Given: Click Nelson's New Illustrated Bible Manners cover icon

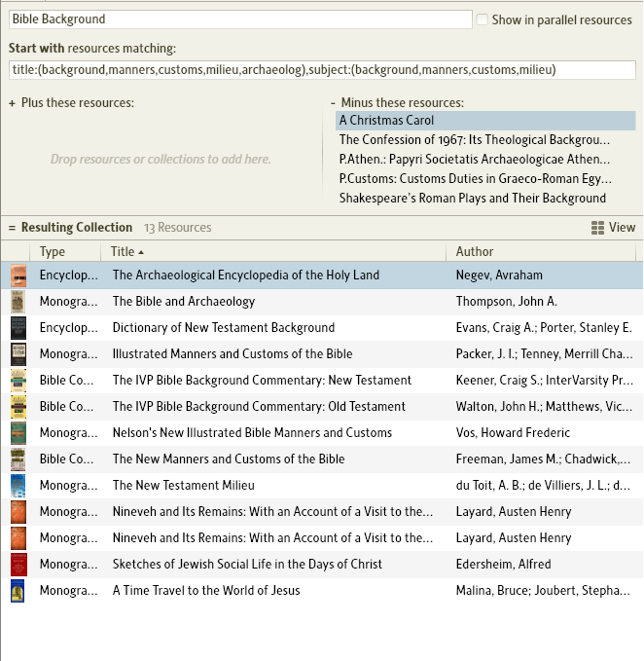Looking at the screenshot, I should (18, 433).
